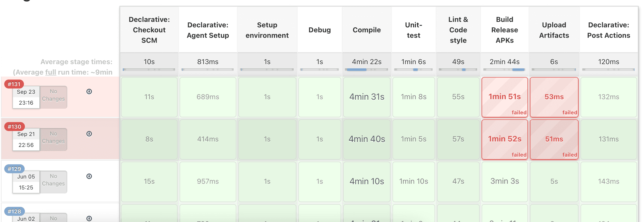This screenshot has height=222, width=644.
Task: Click the Declarative: Post Actions column header
Action: tap(608, 30)
